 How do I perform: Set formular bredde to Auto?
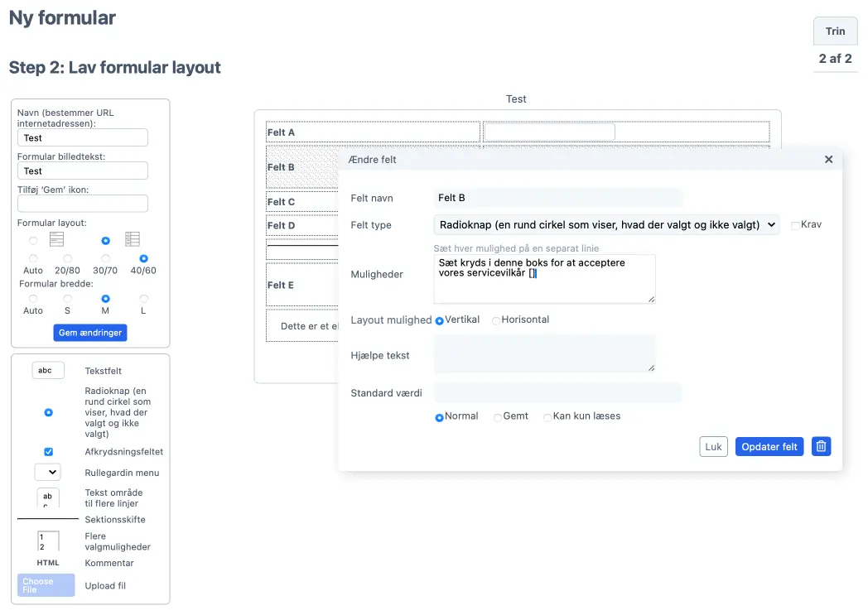pyautogui.click(x=33, y=299)
